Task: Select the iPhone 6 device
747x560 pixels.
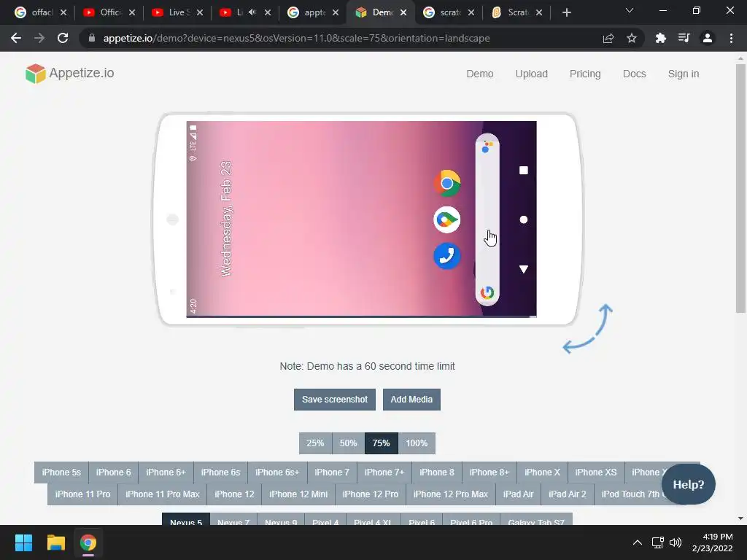Action: click(113, 472)
